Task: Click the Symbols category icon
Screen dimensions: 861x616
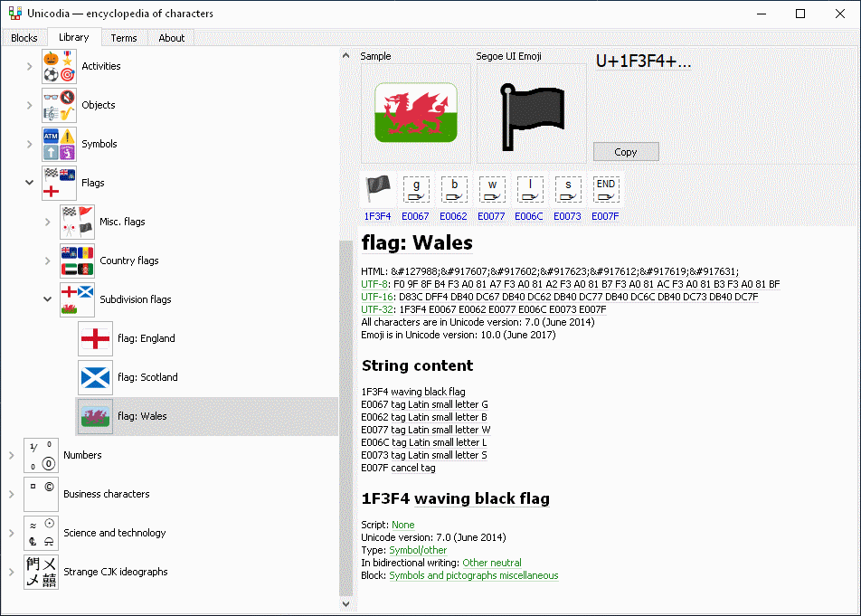Action: pyautogui.click(x=60, y=145)
